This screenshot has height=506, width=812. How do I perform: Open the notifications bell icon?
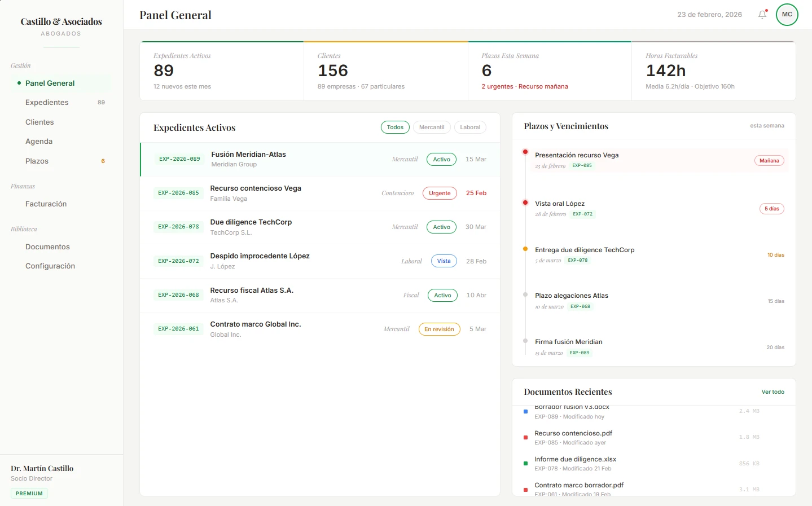coord(762,15)
